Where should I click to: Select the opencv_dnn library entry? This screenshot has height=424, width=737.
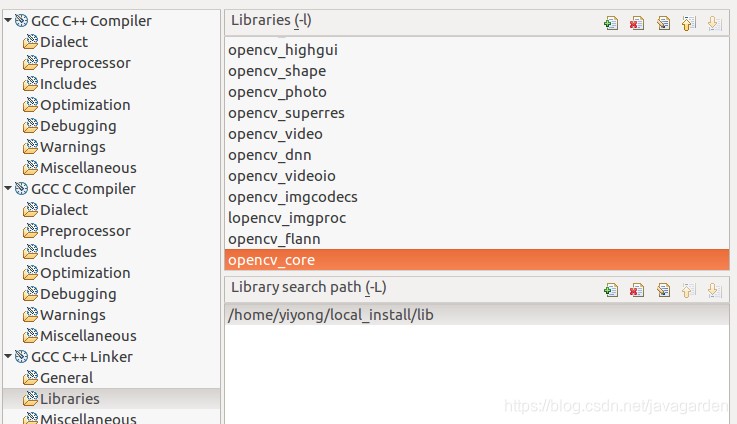[x=477, y=155]
